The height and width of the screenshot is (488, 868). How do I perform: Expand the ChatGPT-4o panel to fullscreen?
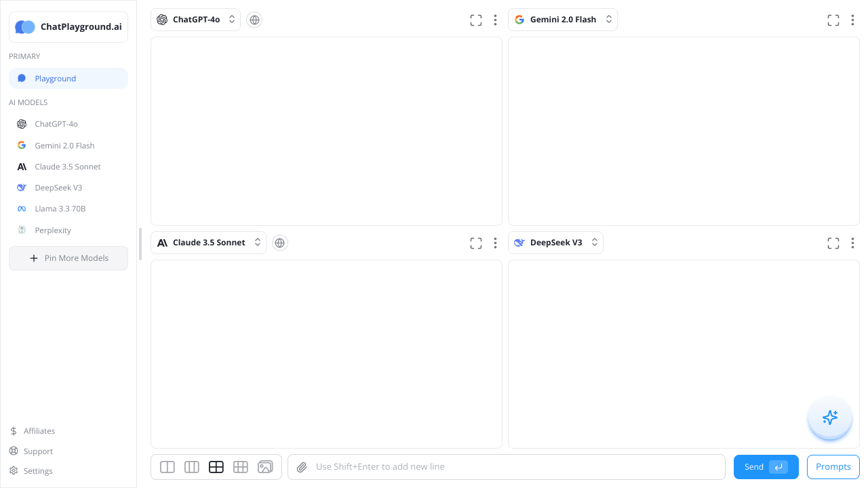point(475,20)
